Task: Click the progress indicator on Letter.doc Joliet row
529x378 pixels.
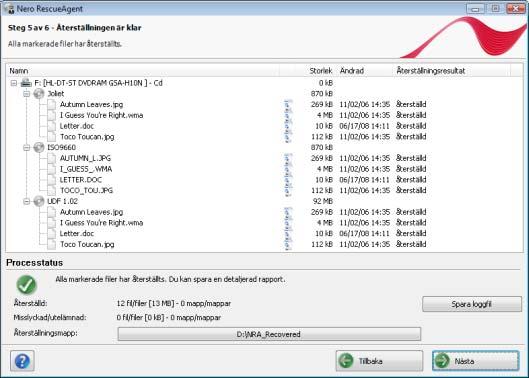Action: [x=288, y=126]
